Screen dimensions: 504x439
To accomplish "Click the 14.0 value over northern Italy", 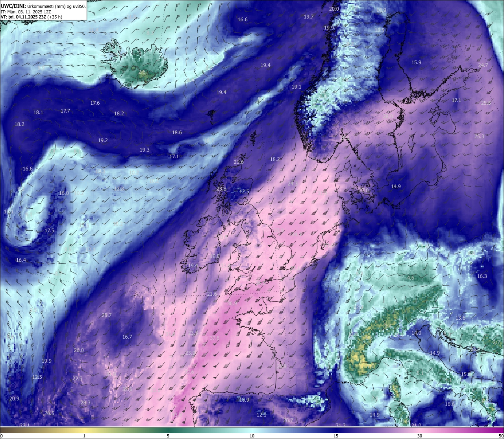I will [416, 333].
